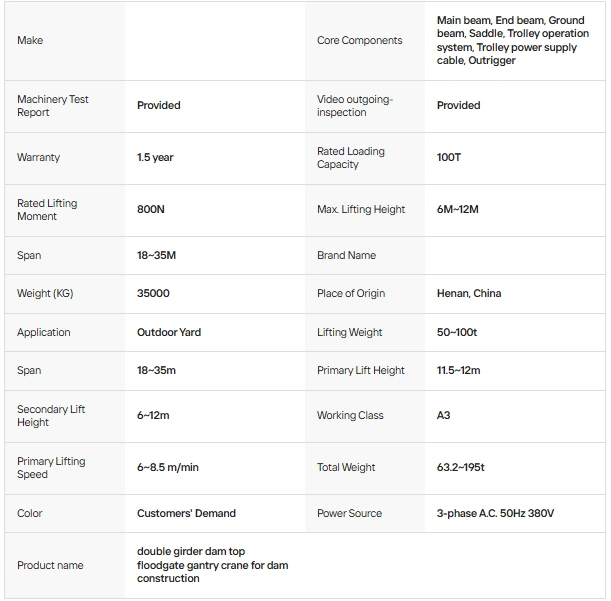Click the "50~100t" lifting weight value
The width and height of the screenshot is (611, 601).
[x=458, y=333]
